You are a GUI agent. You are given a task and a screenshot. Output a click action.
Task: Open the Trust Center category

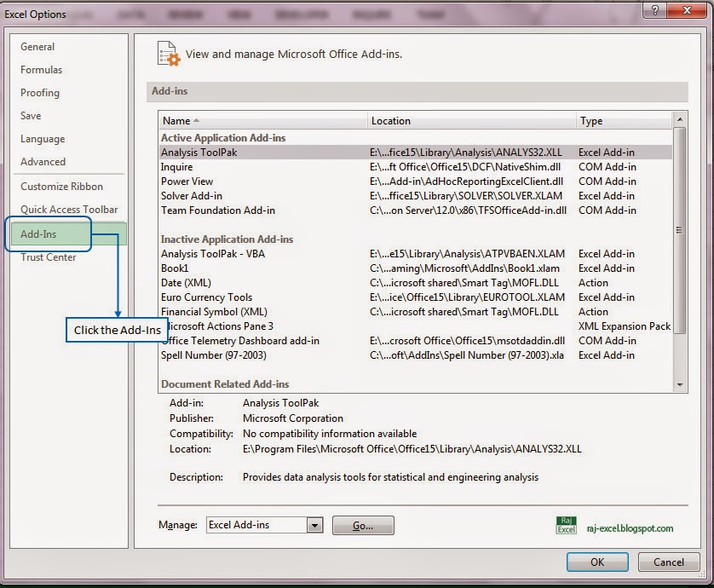click(x=48, y=257)
